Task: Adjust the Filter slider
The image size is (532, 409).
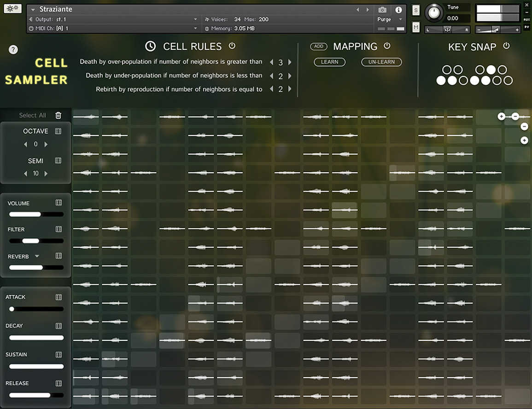Action: [31, 240]
